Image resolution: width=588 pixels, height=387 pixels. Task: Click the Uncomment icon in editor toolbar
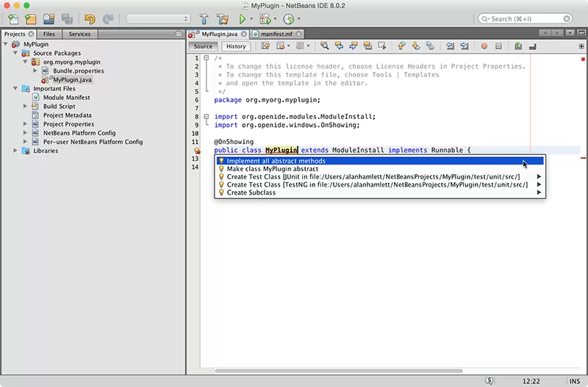click(x=532, y=46)
